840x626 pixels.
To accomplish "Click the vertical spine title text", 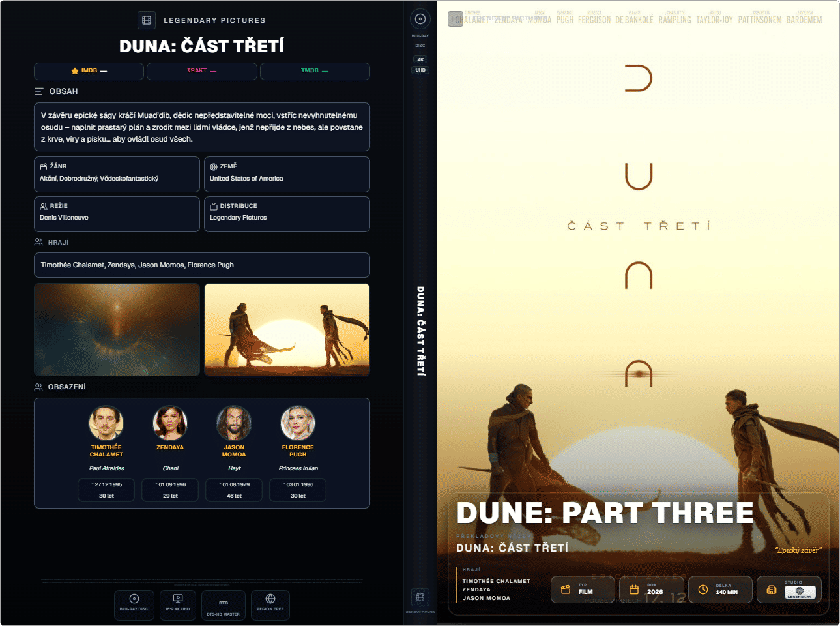I will tap(420, 331).
